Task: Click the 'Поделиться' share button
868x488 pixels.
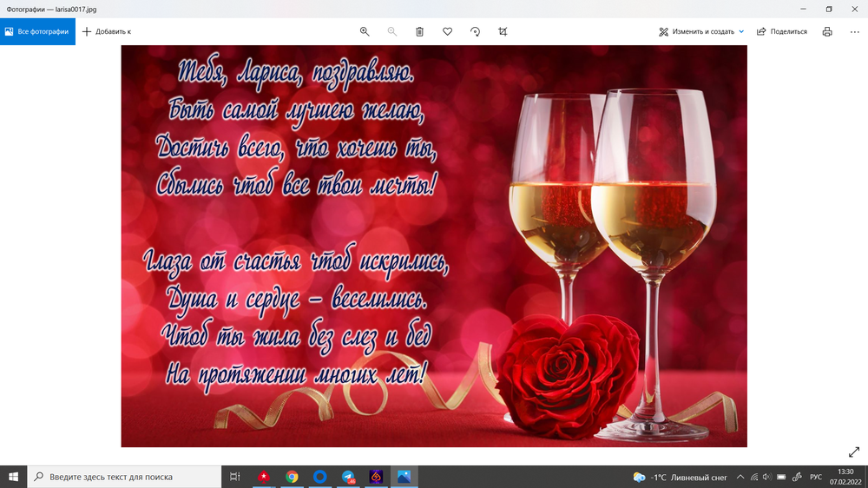Action: coord(782,31)
